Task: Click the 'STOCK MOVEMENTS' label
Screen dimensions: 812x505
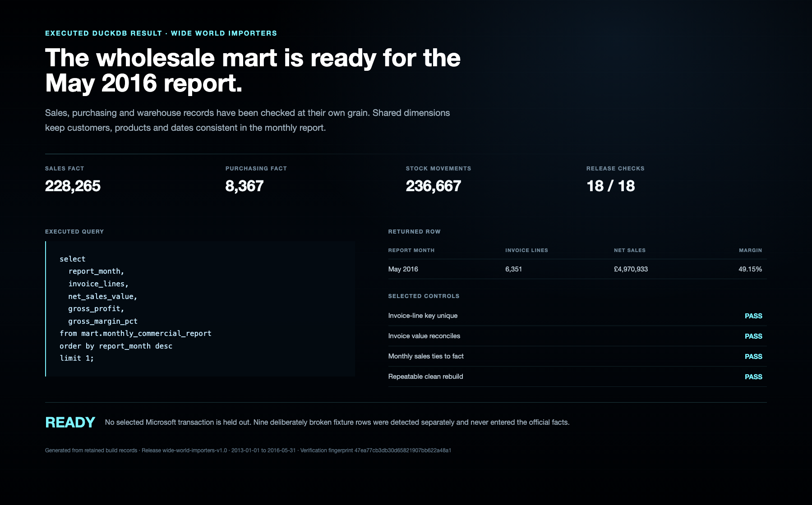Action: pyautogui.click(x=438, y=169)
